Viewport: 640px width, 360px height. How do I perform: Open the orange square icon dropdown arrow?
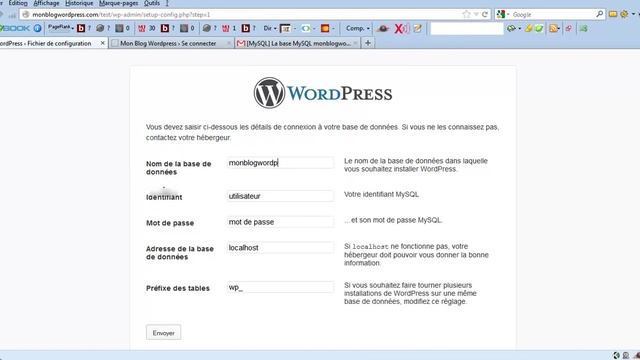coord(333,29)
